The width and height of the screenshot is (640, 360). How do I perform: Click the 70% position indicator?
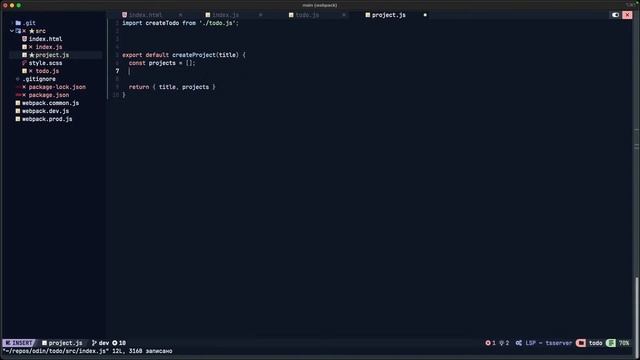click(x=624, y=343)
